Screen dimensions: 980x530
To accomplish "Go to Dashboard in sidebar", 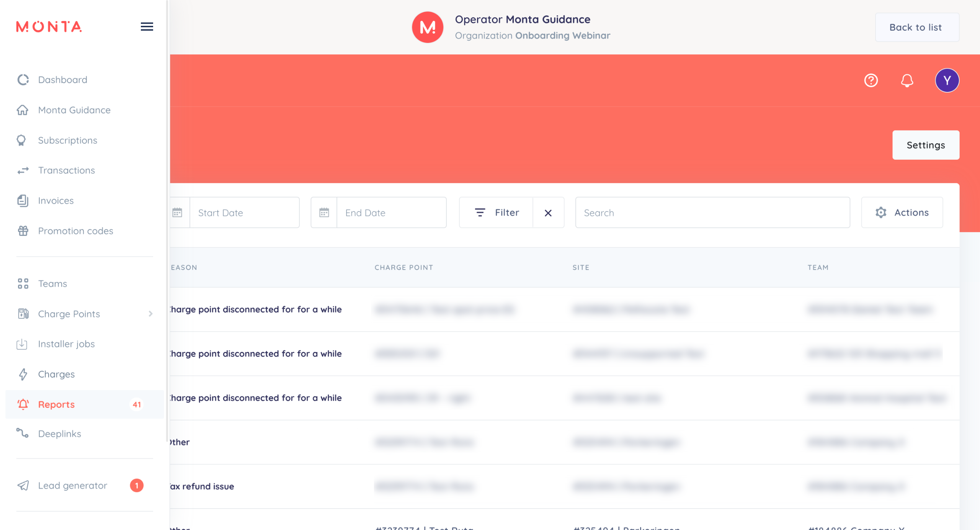I will pyautogui.click(x=63, y=80).
